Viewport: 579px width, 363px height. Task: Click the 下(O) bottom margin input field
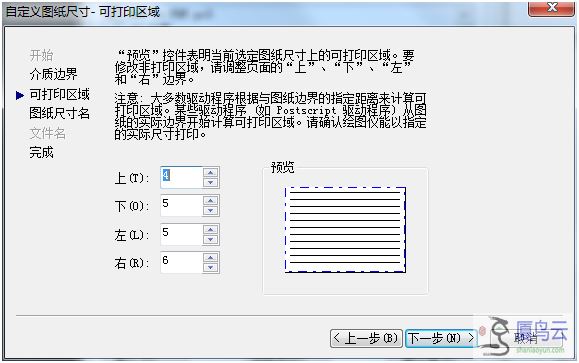[x=182, y=206]
